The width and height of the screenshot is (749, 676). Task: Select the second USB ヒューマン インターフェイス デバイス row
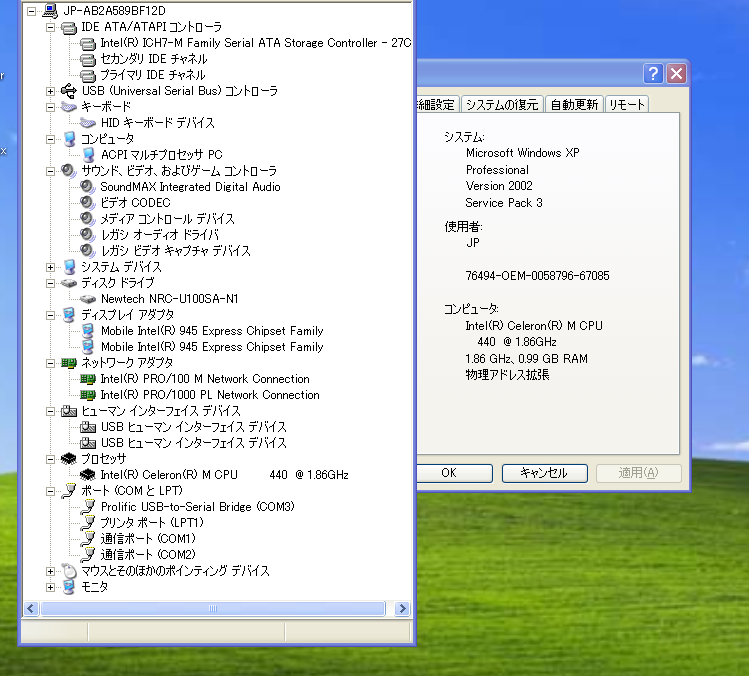click(x=193, y=443)
